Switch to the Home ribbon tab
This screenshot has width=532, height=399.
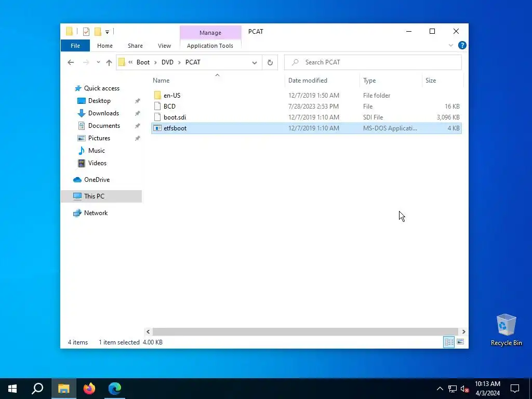(105, 46)
